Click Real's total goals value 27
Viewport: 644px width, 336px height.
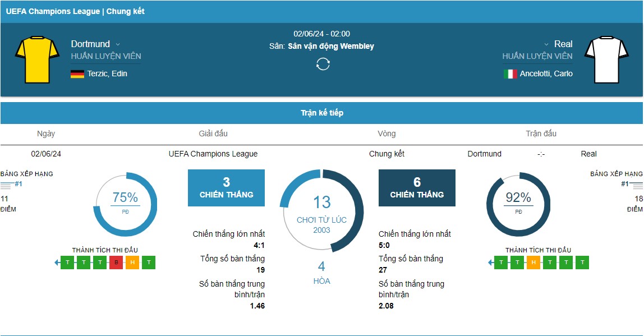coord(383,270)
